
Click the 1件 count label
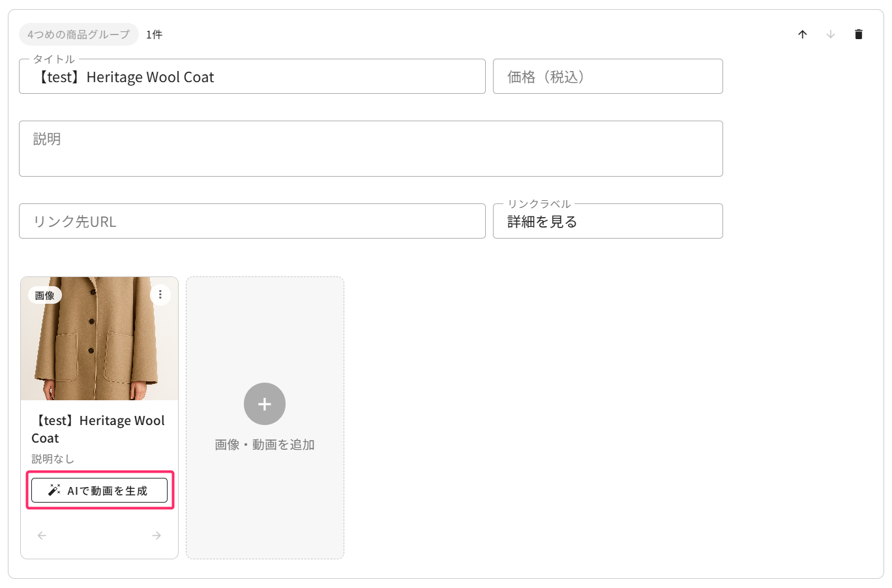point(155,35)
